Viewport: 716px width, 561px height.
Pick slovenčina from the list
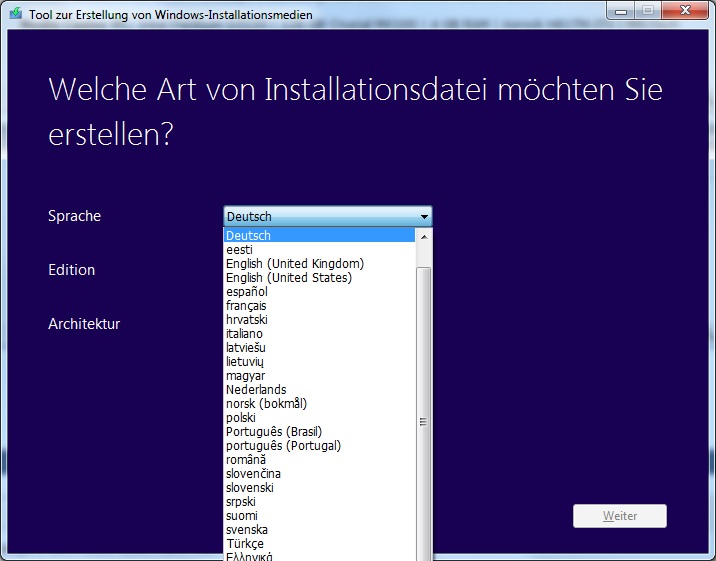click(x=320, y=474)
